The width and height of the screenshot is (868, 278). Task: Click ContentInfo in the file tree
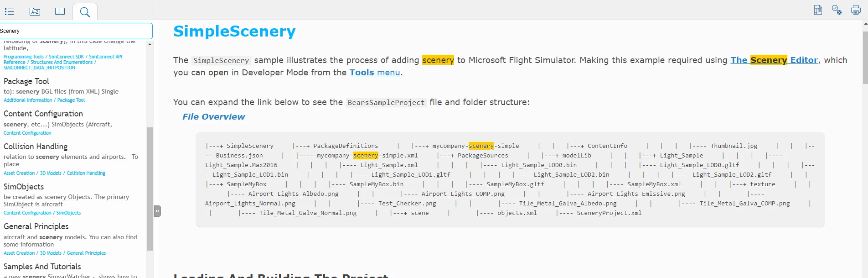click(x=607, y=146)
